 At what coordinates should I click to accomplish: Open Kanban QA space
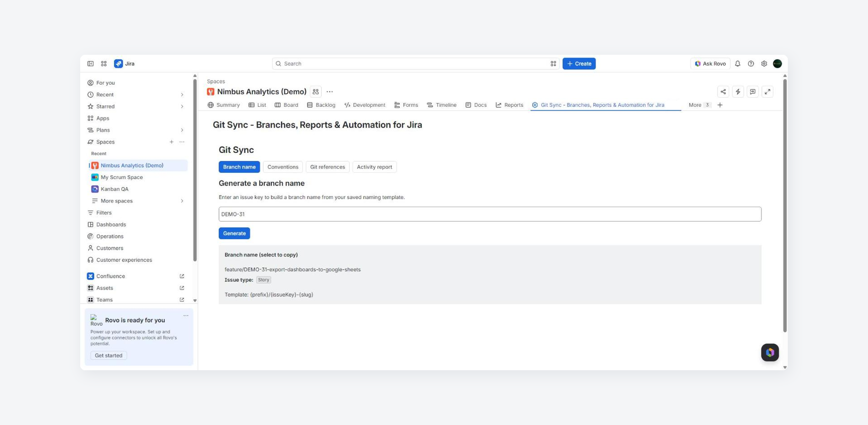(138, 189)
